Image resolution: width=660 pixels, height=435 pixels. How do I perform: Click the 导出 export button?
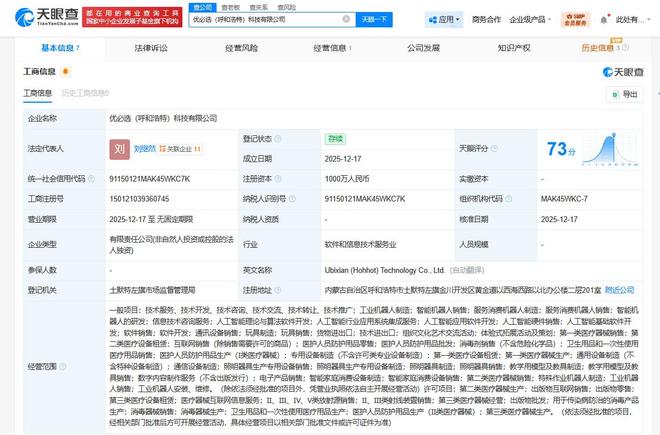tap(625, 94)
